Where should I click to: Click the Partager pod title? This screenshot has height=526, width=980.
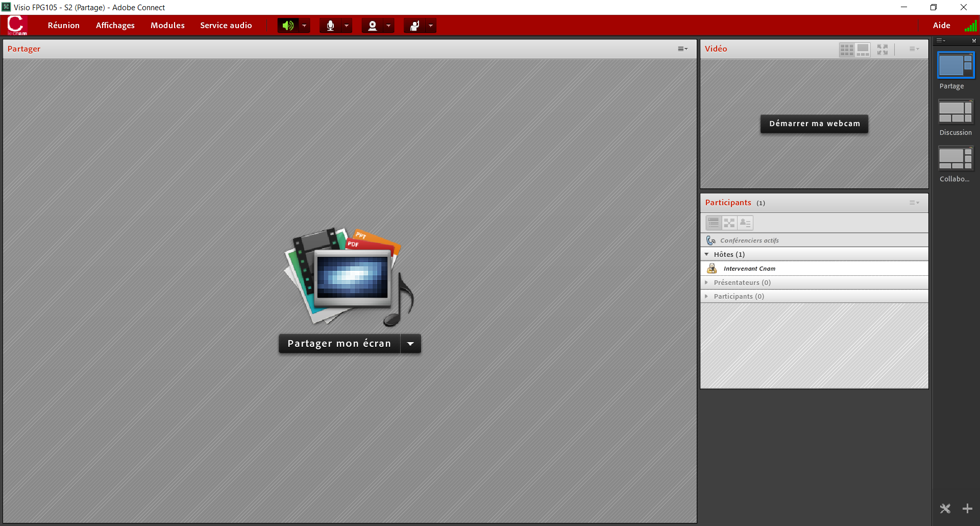pyautogui.click(x=23, y=49)
